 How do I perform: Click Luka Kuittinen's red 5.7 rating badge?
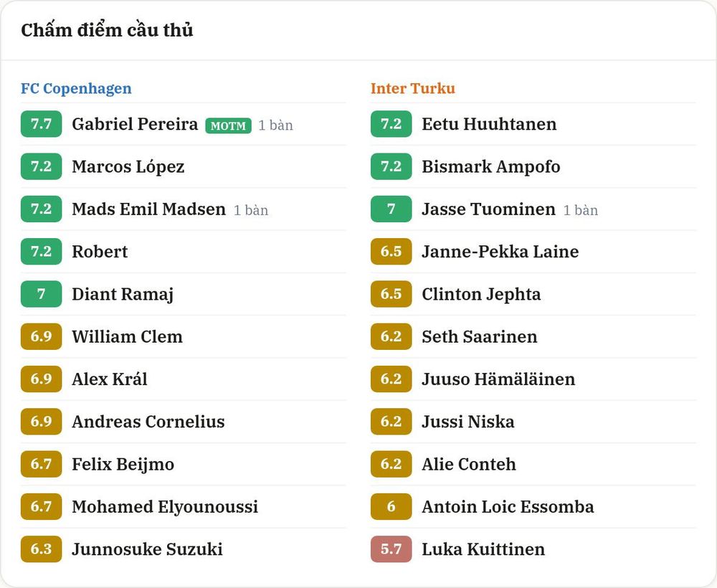tap(391, 549)
